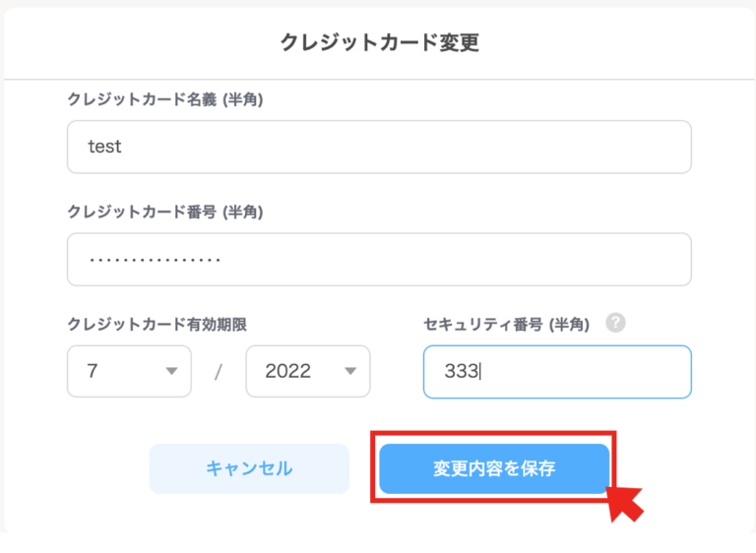Click the expiry year dropdown arrow
Viewport: 756px width, 553px height.
click(x=350, y=371)
